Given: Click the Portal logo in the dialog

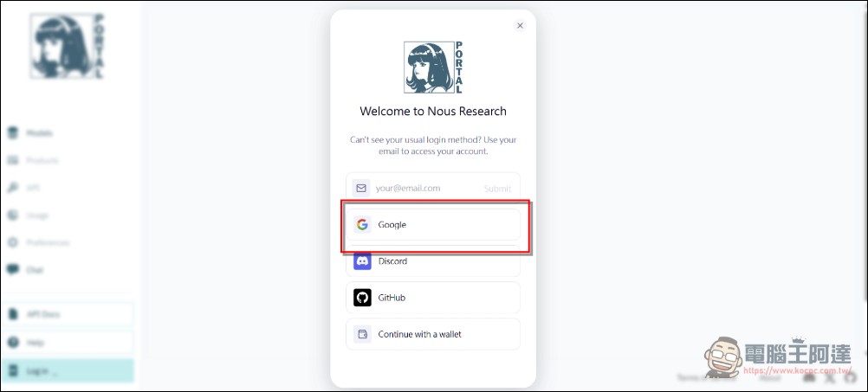Looking at the screenshot, I should [x=433, y=67].
